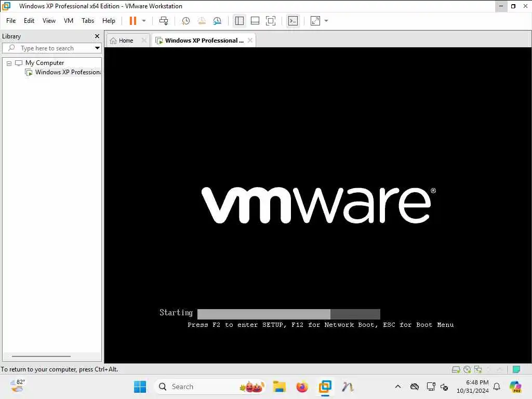Show hidden system tray icons
532x399 pixels.
coord(398,387)
